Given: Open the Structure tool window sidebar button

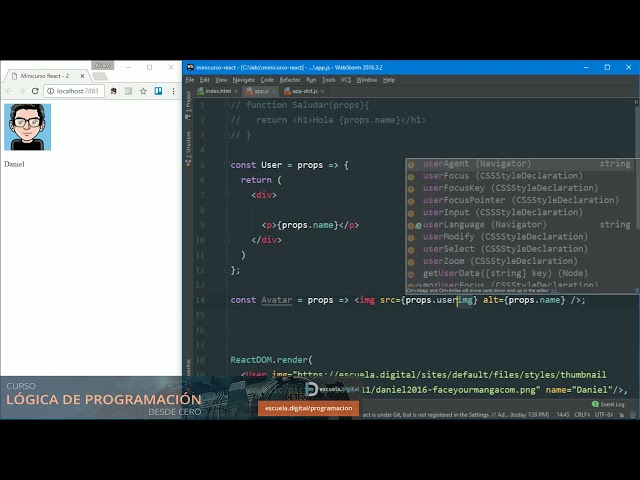Looking at the screenshot, I should click(188, 148).
